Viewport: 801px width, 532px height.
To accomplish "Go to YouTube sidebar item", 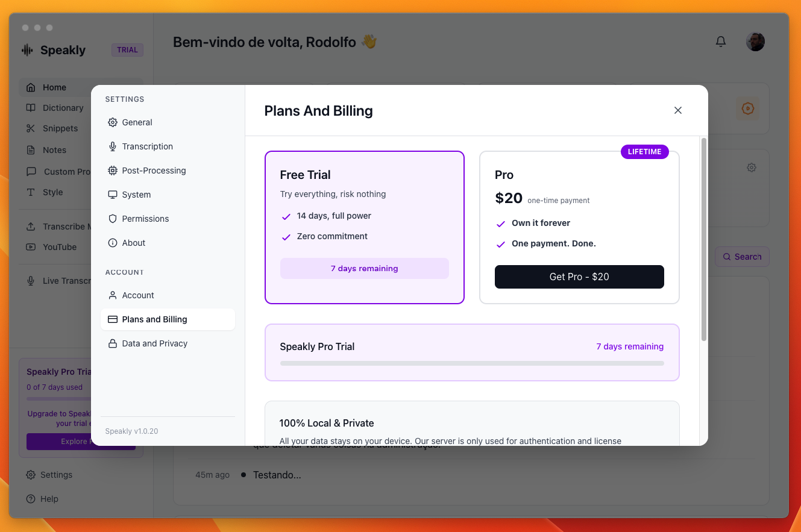I will 59,247.
